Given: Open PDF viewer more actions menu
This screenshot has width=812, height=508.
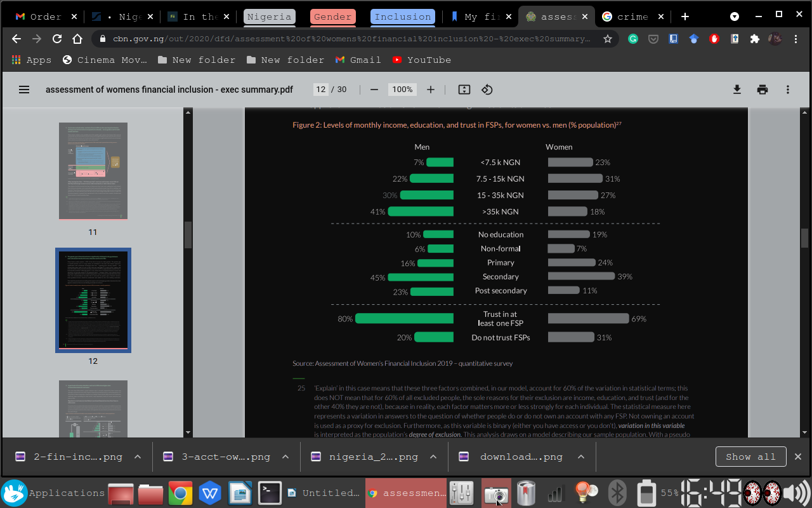Looking at the screenshot, I should tap(788, 90).
